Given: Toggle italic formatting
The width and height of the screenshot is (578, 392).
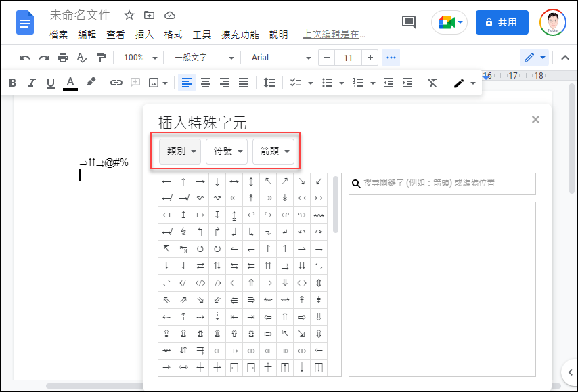Looking at the screenshot, I should [32, 83].
